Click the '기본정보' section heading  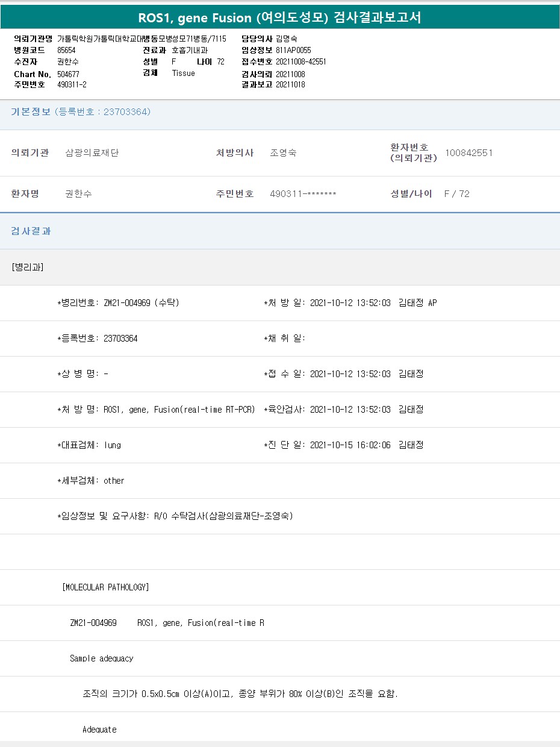pyautogui.click(x=31, y=111)
